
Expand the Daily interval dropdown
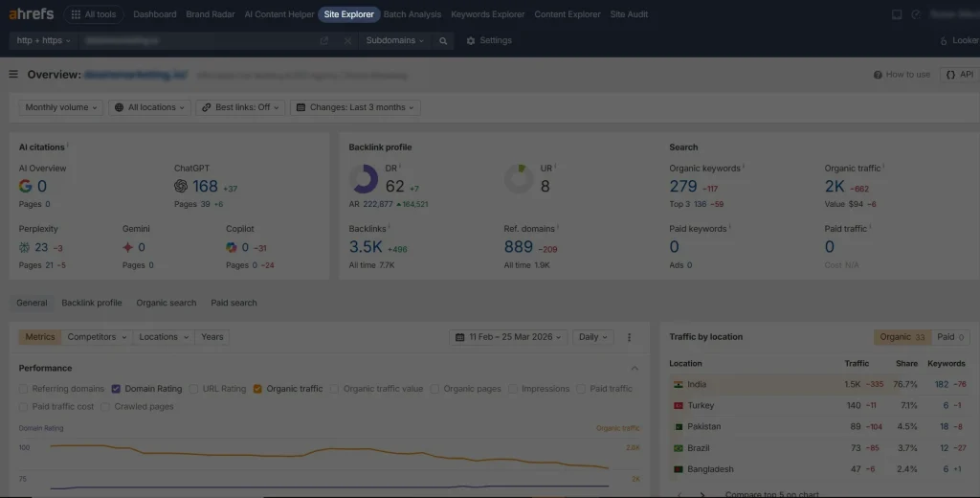coord(592,337)
